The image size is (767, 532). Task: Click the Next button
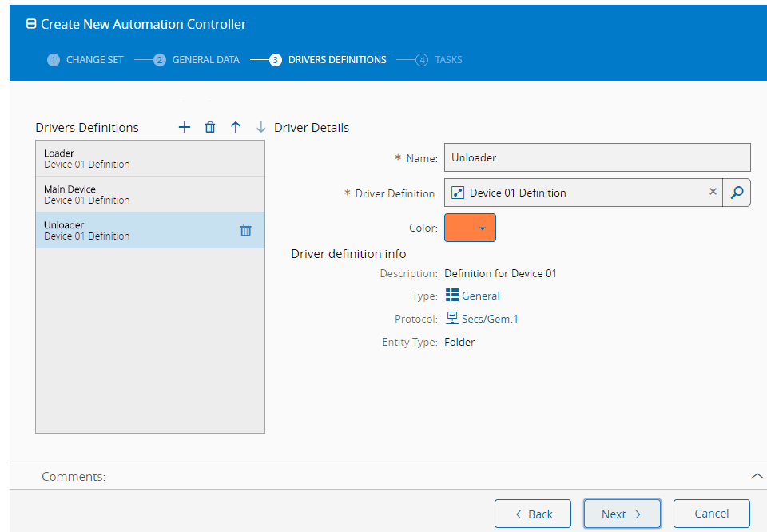[x=622, y=514]
